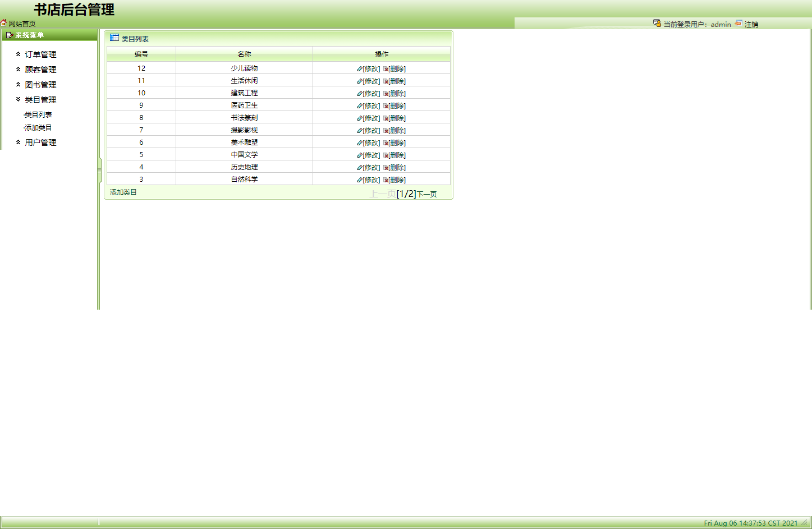
Task: Click the table icon beside 类目列表 title
Action: coord(114,38)
